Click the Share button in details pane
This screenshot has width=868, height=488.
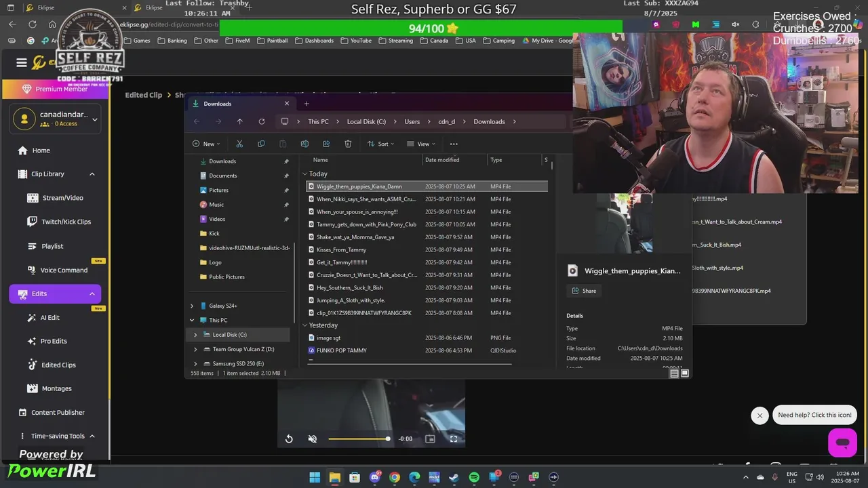point(584,291)
